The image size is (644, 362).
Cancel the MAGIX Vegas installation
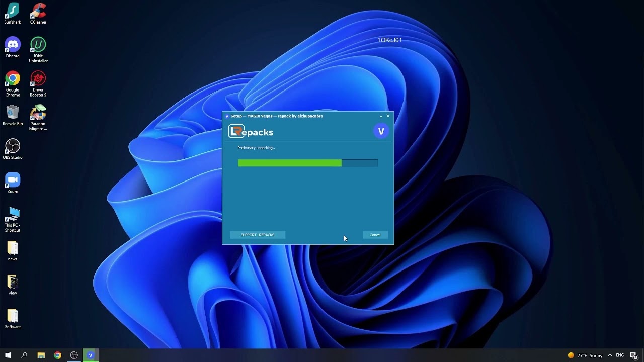[375, 235]
